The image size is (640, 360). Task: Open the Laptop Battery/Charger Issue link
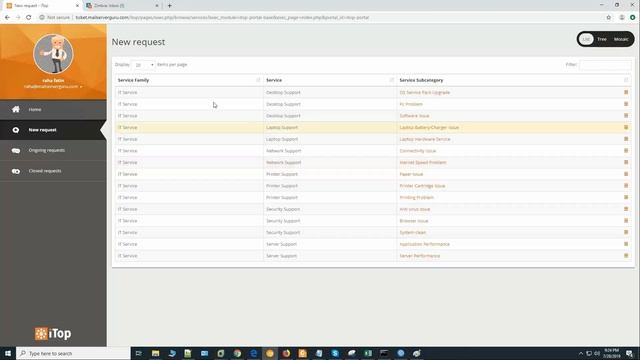point(429,127)
